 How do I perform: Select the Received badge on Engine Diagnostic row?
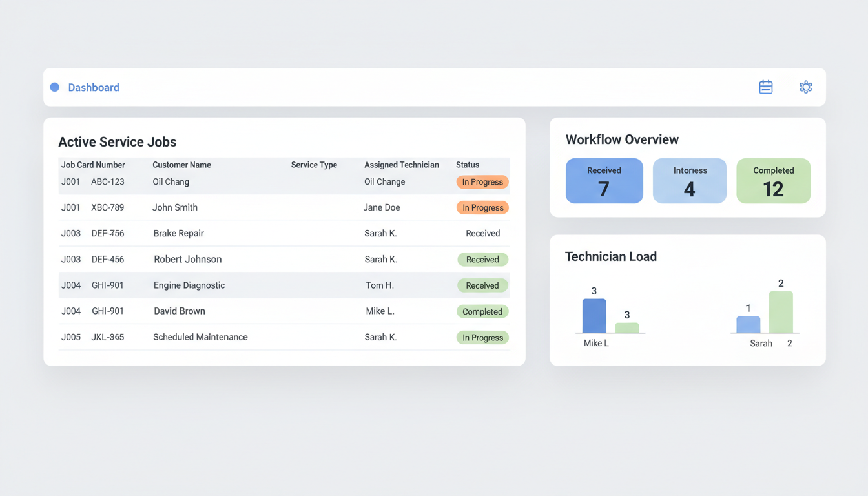[482, 285]
